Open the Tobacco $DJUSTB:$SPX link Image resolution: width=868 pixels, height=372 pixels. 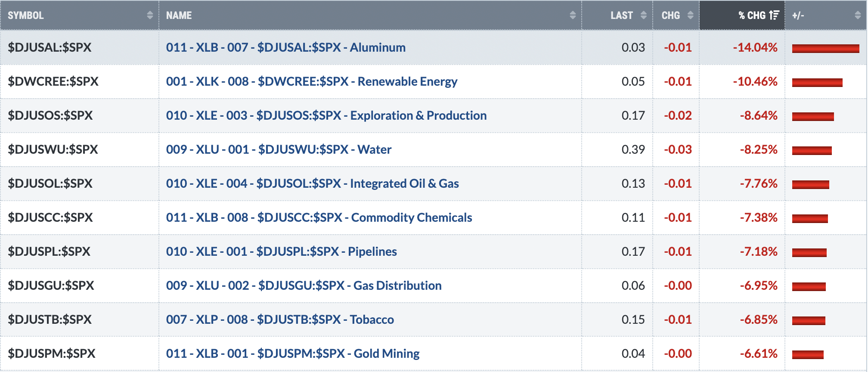point(280,319)
